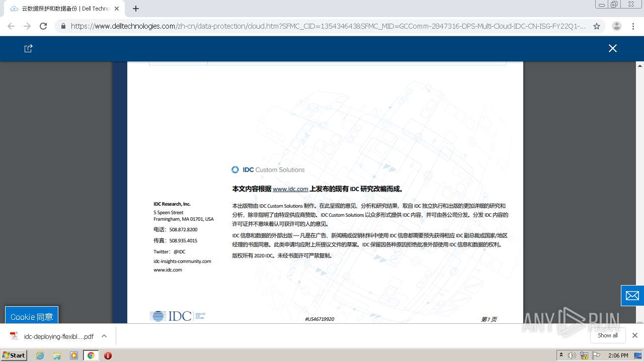
Task: Close the downloads bar
Action: [635, 335]
